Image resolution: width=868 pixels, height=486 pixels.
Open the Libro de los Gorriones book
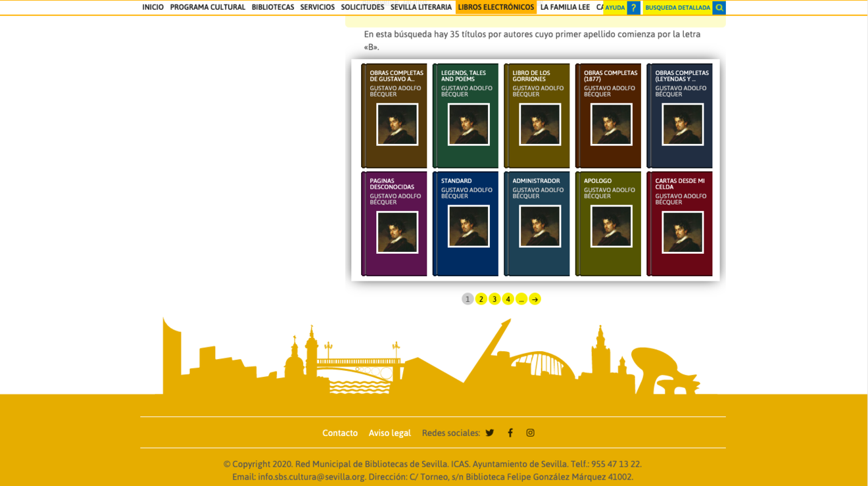tap(537, 116)
